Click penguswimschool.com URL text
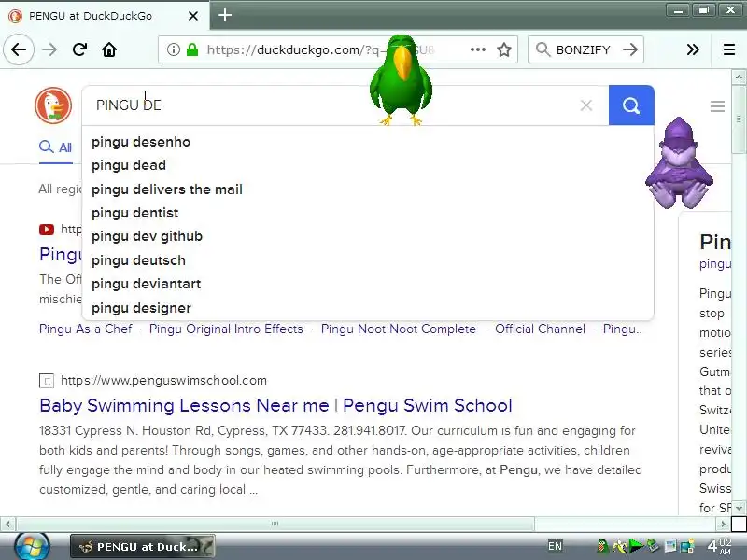 164,381
